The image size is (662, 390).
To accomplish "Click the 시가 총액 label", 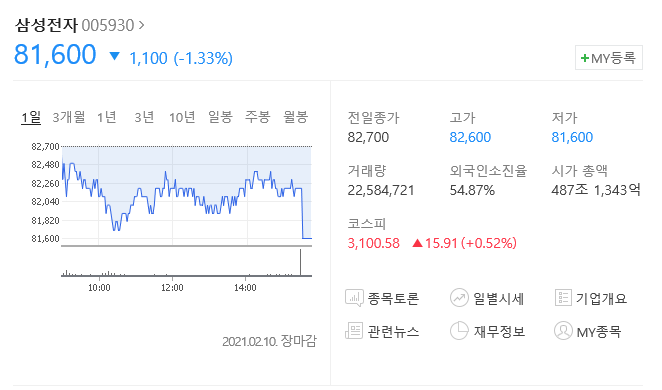I will click(580, 171).
